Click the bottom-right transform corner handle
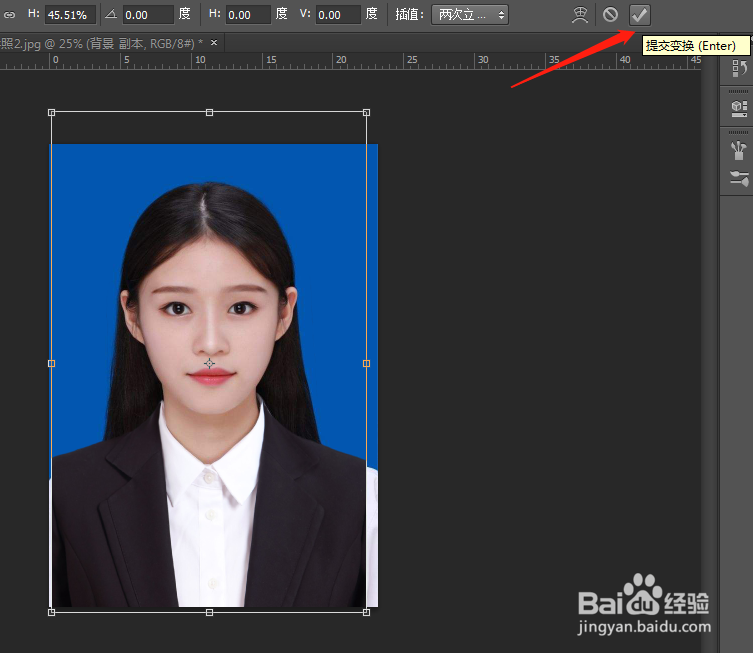Viewport: 753px width, 653px height. [366, 612]
